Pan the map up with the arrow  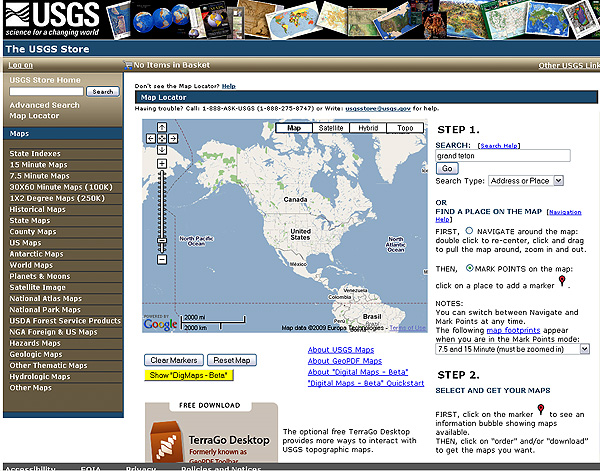161,128
